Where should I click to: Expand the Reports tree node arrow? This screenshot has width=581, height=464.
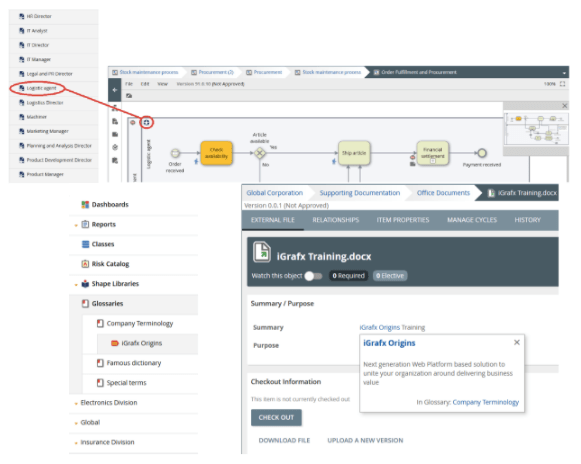coord(76,225)
